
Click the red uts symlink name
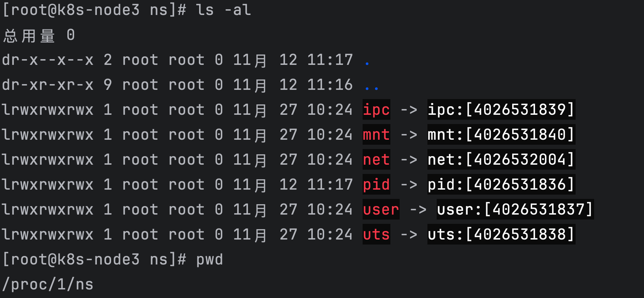click(376, 235)
